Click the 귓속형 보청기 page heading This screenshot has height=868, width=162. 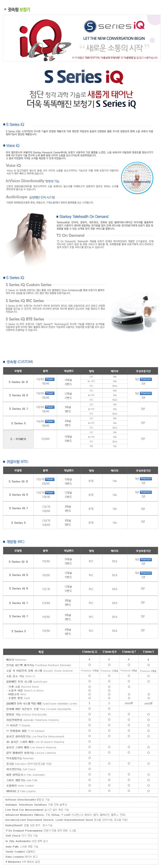click(19, 9)
